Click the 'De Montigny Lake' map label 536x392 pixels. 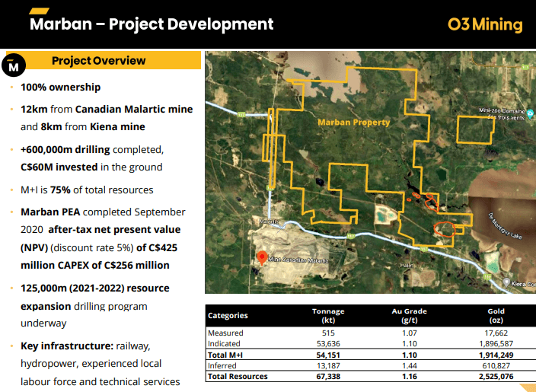tap(506, 226)
